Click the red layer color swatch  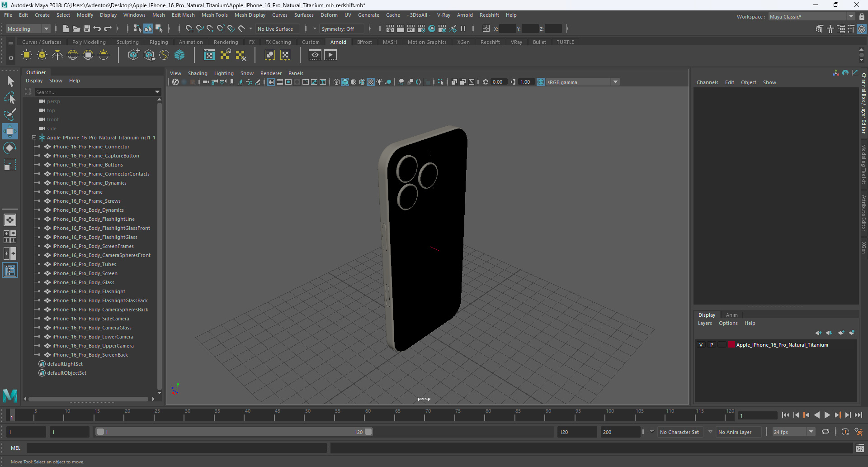[x=731, y=345]
